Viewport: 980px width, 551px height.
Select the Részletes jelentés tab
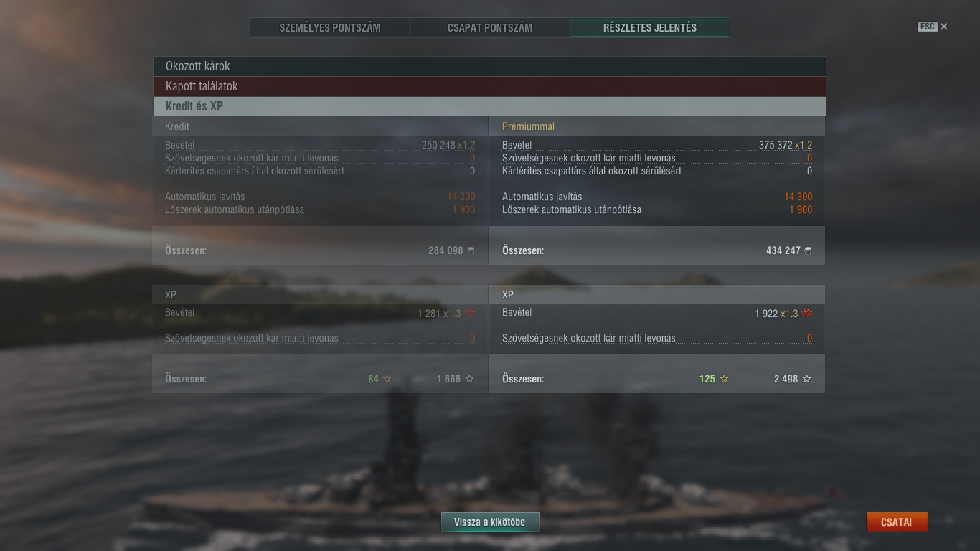(650, 28)
